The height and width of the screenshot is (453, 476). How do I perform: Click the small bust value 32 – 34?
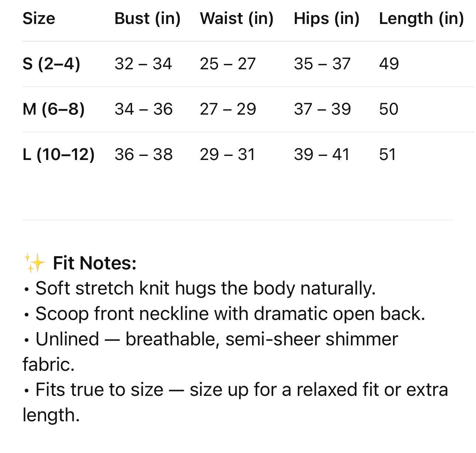143,64
